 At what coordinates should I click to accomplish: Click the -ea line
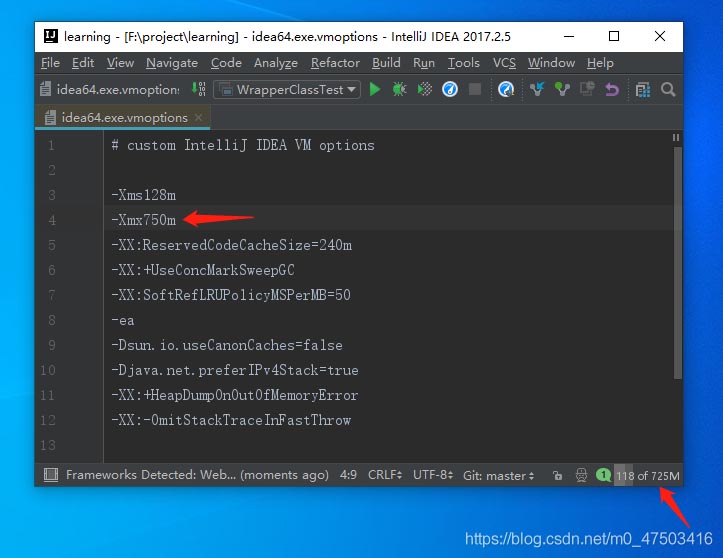click(x=123, y=320)
